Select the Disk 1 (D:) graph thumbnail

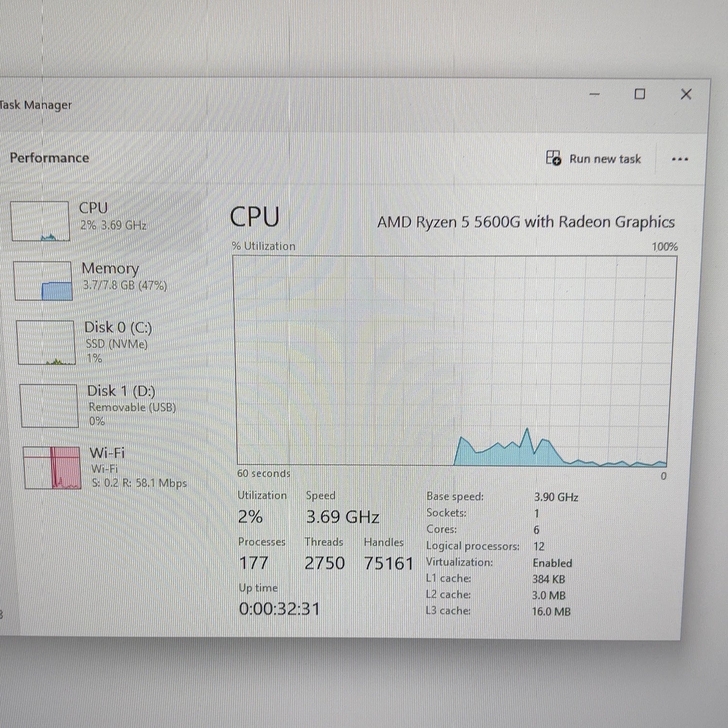pos(49,406)
